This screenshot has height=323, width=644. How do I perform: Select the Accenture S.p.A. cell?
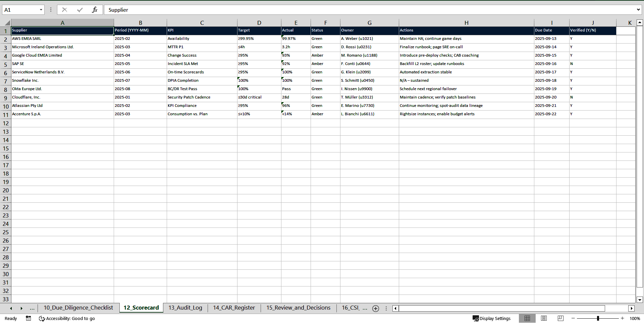(x=62, y=114)
